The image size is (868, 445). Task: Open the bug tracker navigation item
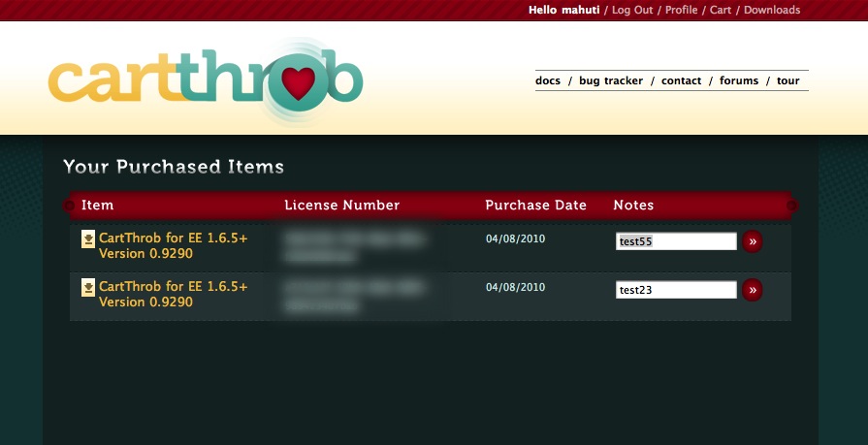point(611,80)
